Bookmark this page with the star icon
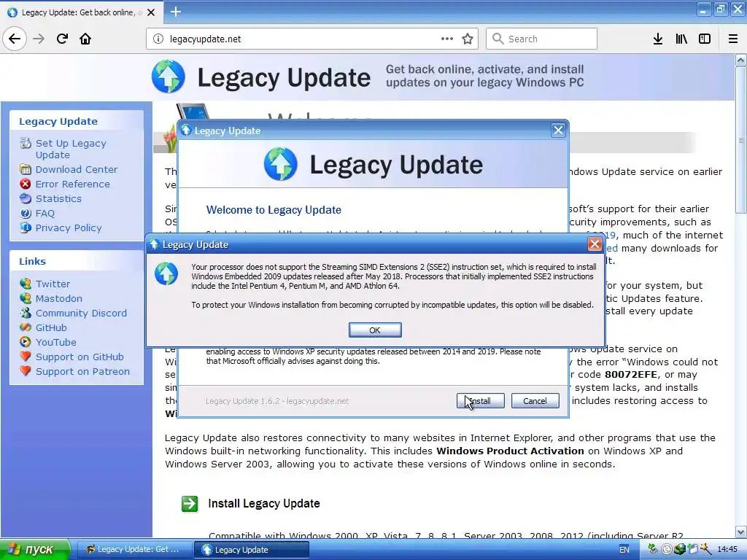747x560 pixels. 468,39
